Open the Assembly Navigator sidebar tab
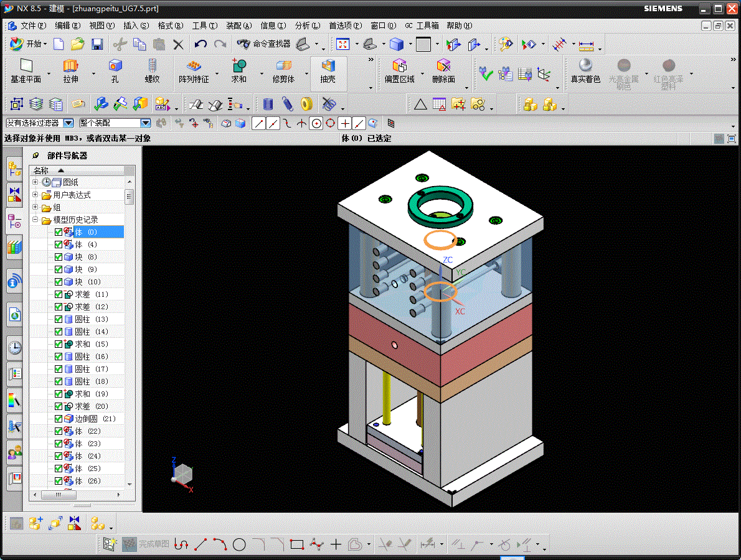 coord(14,169)
